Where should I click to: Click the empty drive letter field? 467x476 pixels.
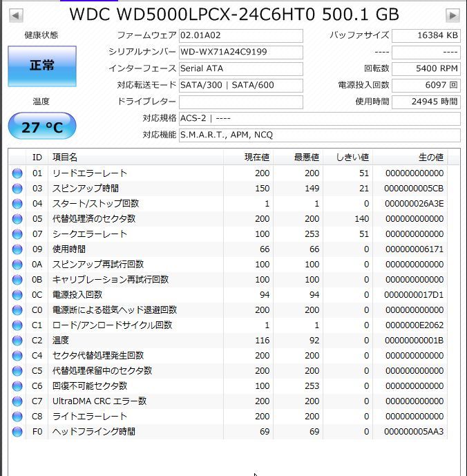pos(241,102)
